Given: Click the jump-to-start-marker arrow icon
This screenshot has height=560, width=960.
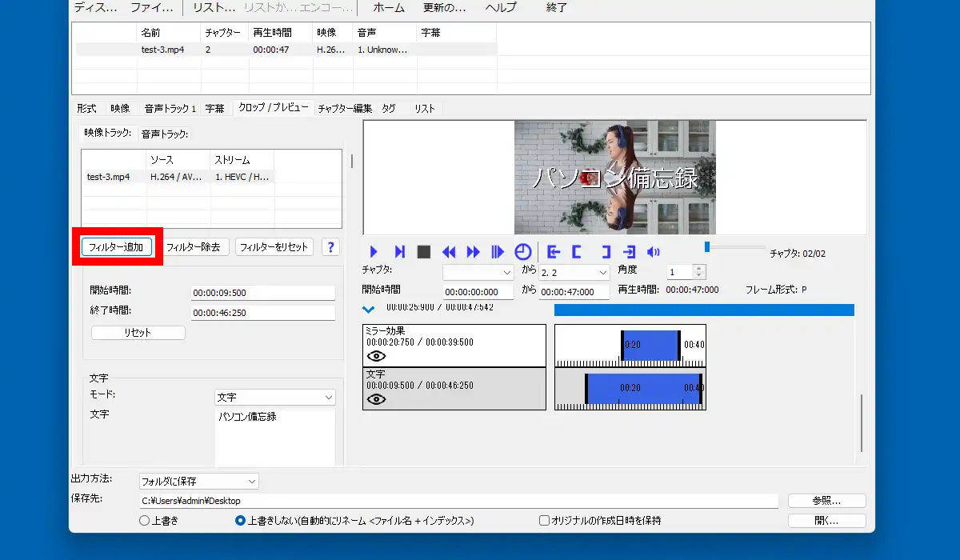Looking at the screenshot, I should 553,252.
